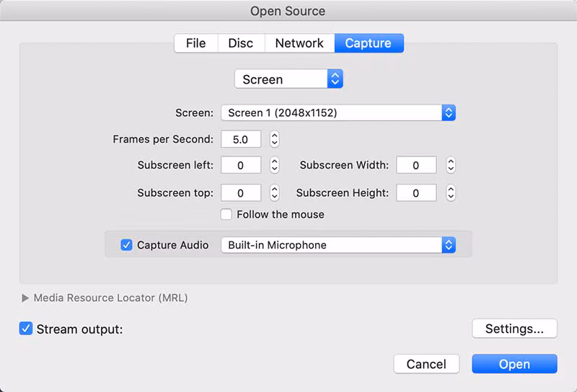
Task: Select the Network tab
Action: (x=299, y=43)
